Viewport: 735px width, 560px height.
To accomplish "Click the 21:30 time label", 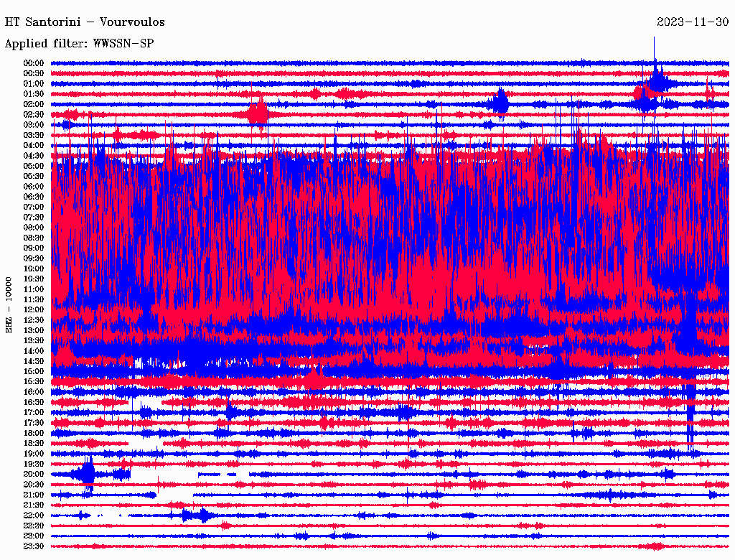I will [x=34, y=505].
